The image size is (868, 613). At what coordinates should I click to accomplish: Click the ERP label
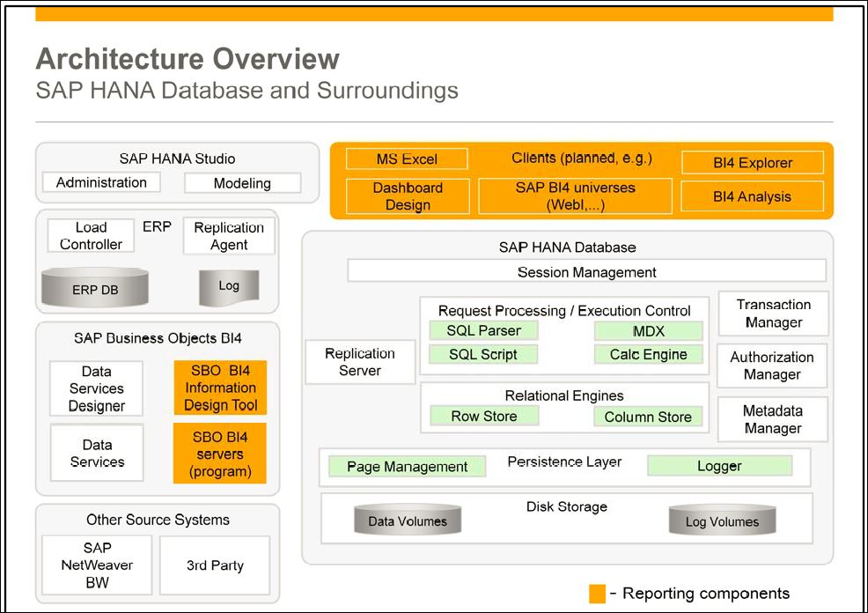pos(158,226)
